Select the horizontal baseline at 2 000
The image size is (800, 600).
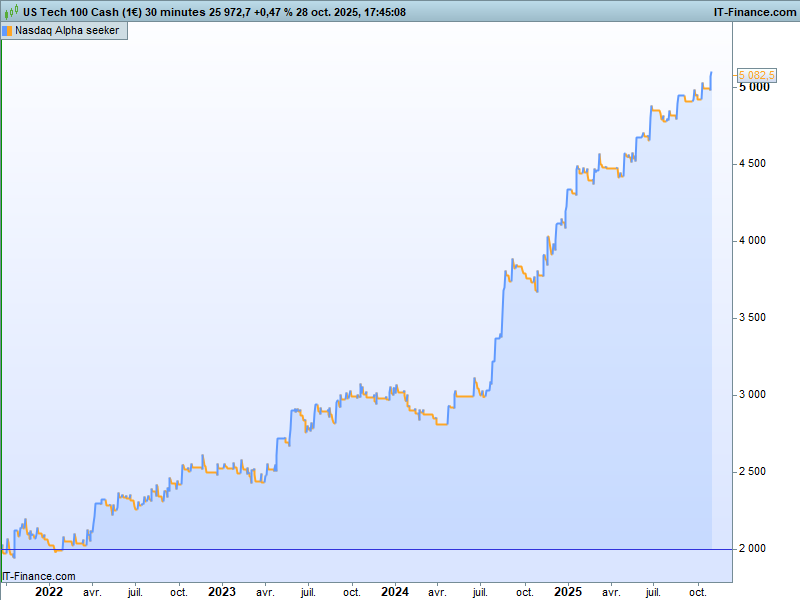[x=360, y=549]
